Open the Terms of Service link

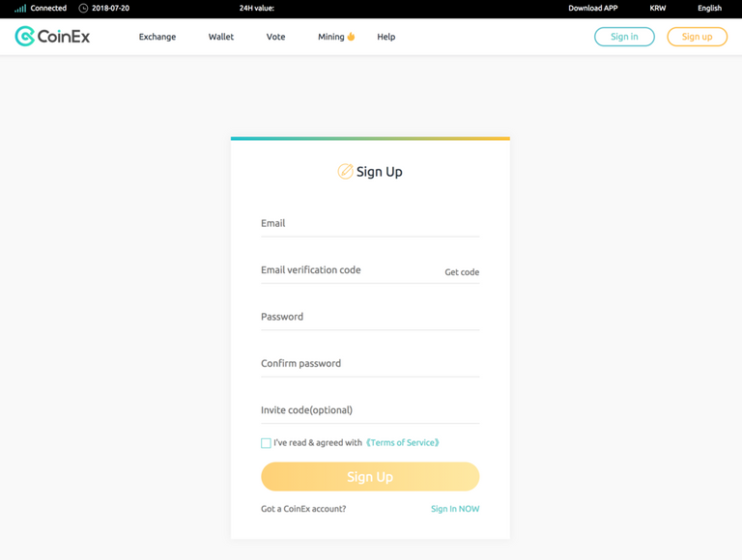click(403, 443)
